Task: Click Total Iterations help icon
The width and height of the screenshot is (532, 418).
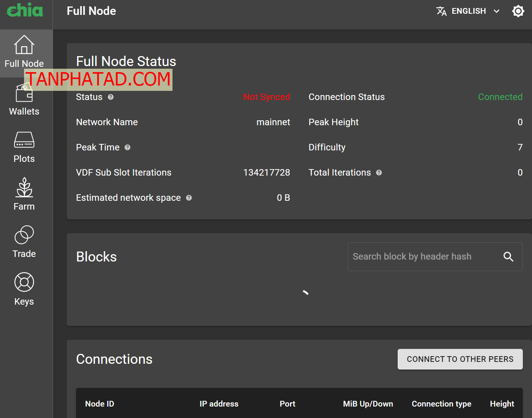Action: (x=379, y=173)
